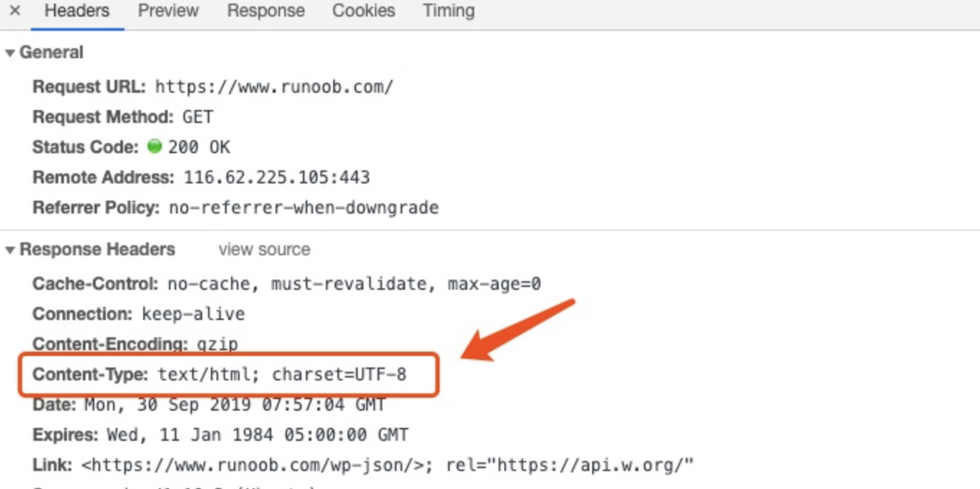Open the Timing tab
The width and height of the screenshot is (980, 489).
[448, 11]
